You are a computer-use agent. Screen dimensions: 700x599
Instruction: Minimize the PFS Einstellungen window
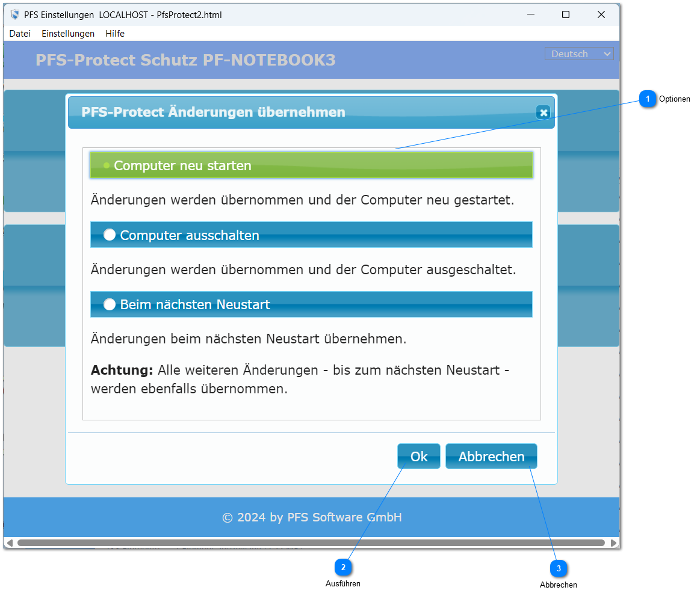pos(530,14)
